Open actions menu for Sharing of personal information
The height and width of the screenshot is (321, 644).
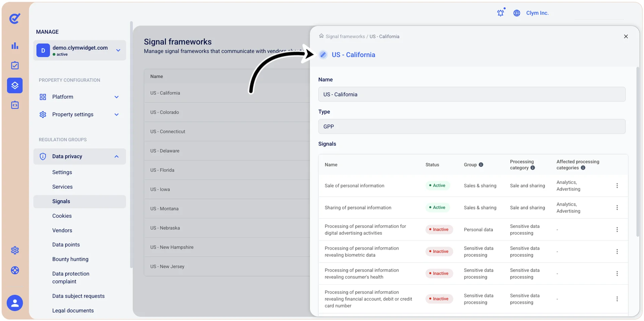(617, 208)
